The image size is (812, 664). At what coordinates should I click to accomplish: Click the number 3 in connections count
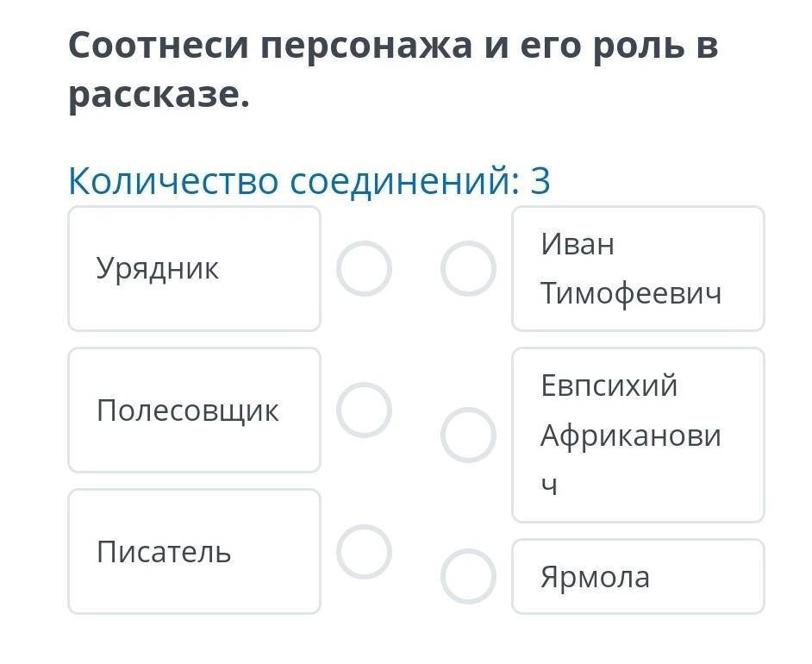click(540, 182)
